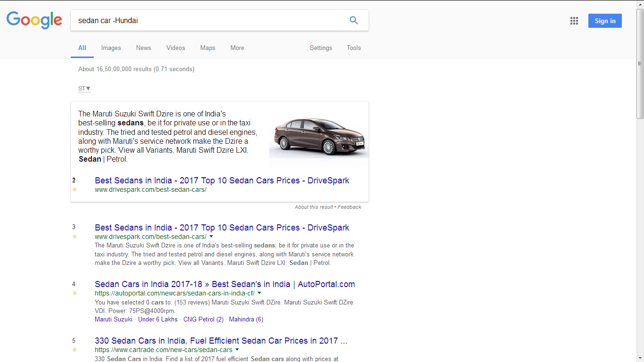Click the 'Under 6 Lakhs' sitelink
Screen dimensions: 644x362
tap(158, 319)
